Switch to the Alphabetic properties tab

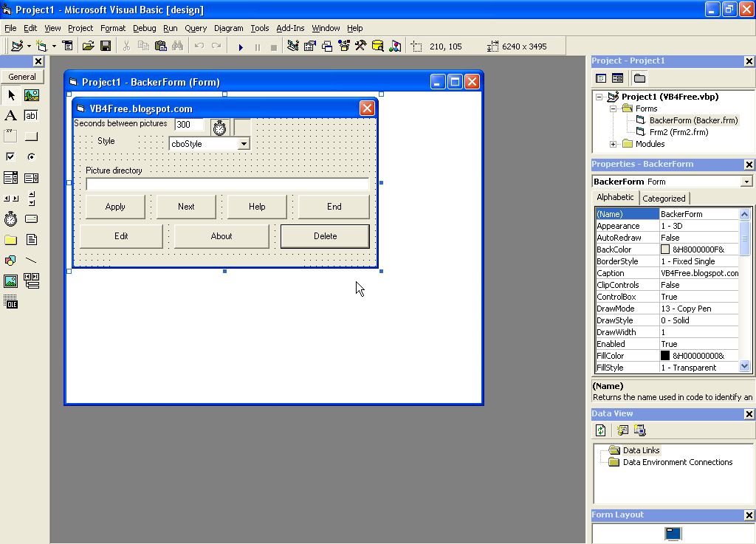615,197
